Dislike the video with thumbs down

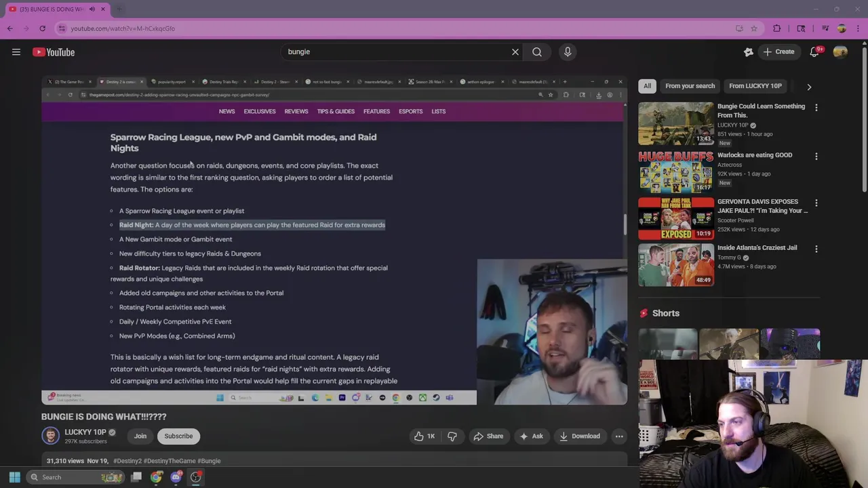(x=452, y=436)
